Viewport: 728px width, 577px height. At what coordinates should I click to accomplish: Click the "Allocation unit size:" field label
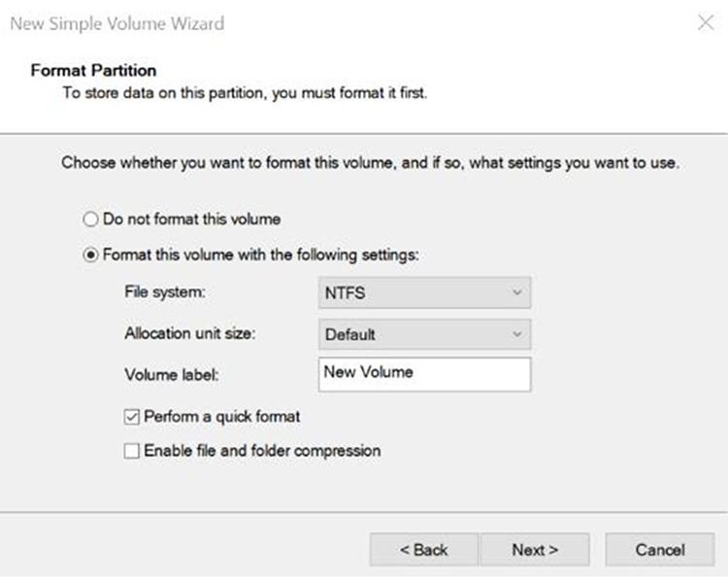197,333
